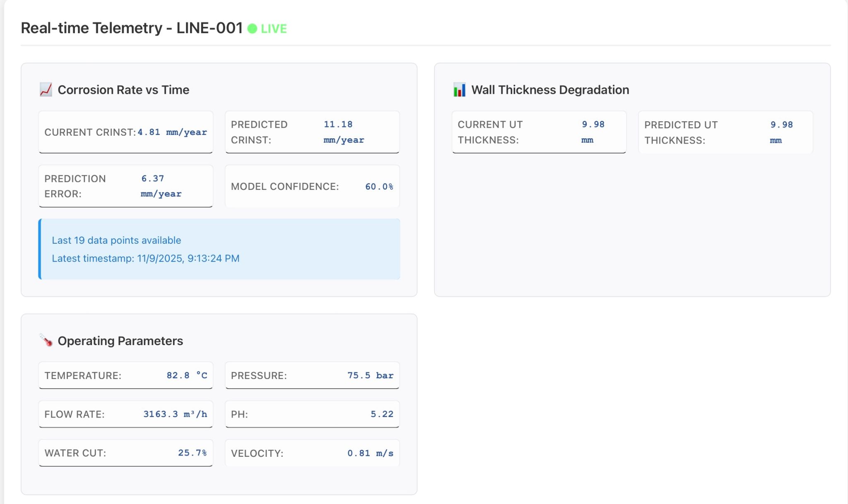Select the Current UT Thickness card
The width and height of the screenshot is (848, 504).
pos(539,132)
